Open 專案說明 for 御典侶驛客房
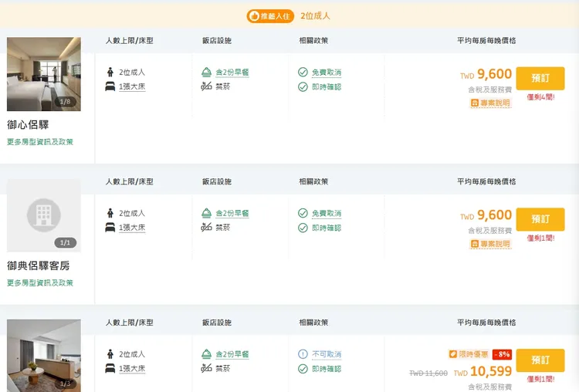 coord(490,244)
